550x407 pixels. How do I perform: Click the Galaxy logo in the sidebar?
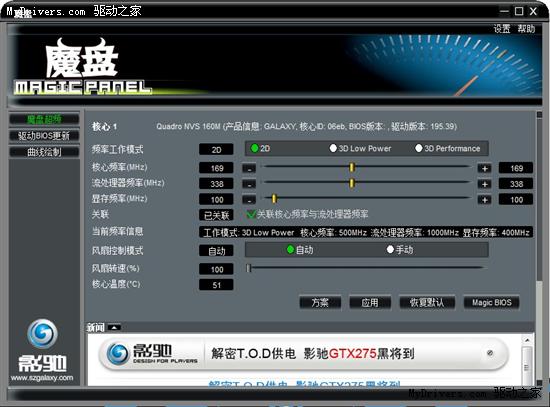click(42, 333)
